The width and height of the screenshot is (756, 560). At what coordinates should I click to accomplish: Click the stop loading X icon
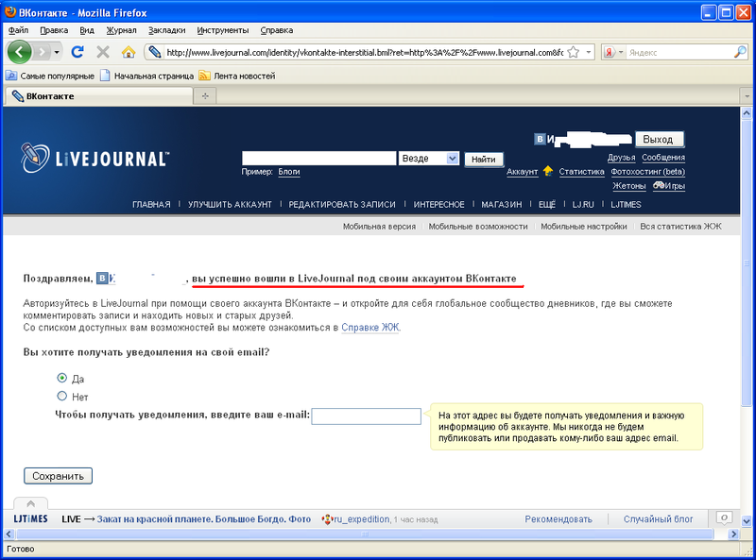103,52
